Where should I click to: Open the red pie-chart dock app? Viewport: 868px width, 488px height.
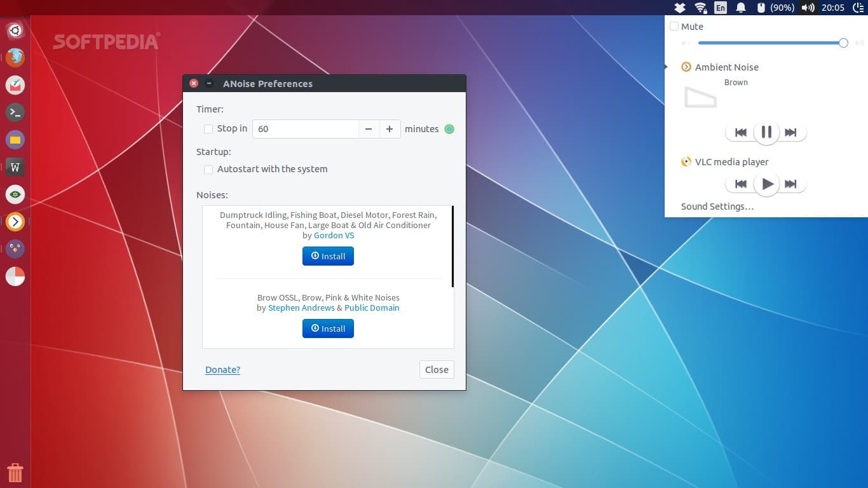coord(15,276)
